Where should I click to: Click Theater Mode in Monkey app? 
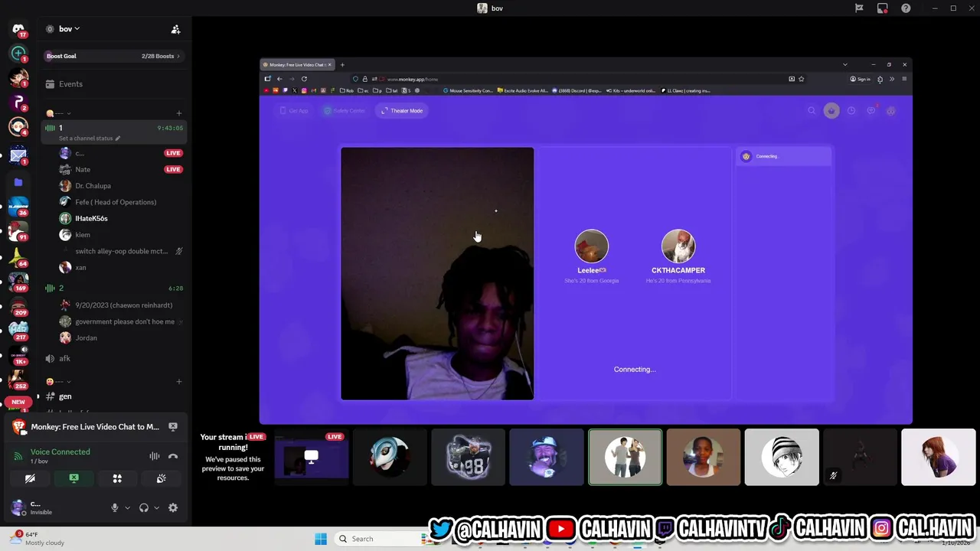click(402, 111)
